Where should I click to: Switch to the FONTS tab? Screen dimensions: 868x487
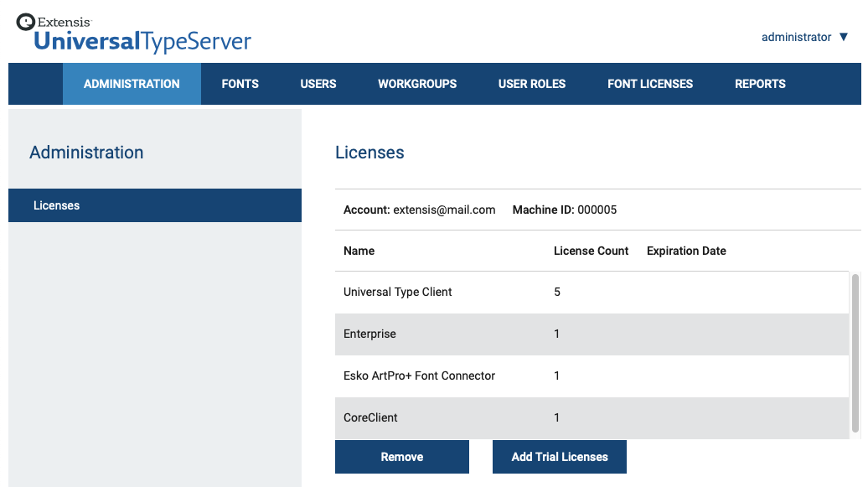(240, 84)
